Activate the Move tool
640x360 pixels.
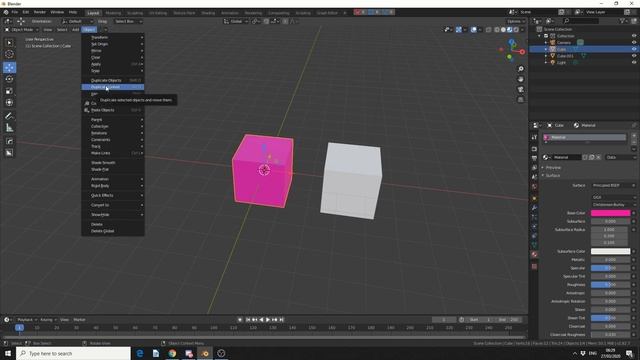pyautogui.click(x=9, y=67)
